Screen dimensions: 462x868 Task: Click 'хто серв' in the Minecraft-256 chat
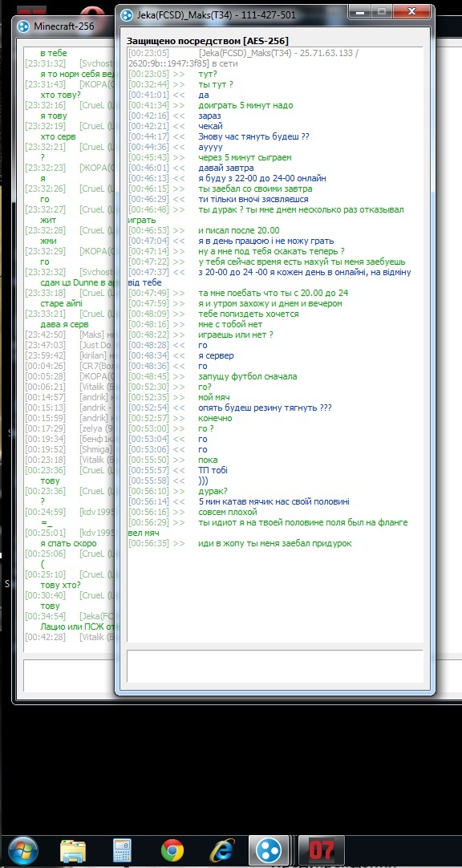(x=58, y=136)
